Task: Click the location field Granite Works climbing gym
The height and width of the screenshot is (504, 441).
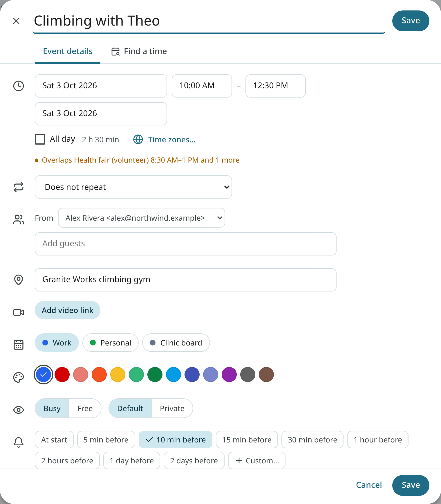Action: coord(186,280)
